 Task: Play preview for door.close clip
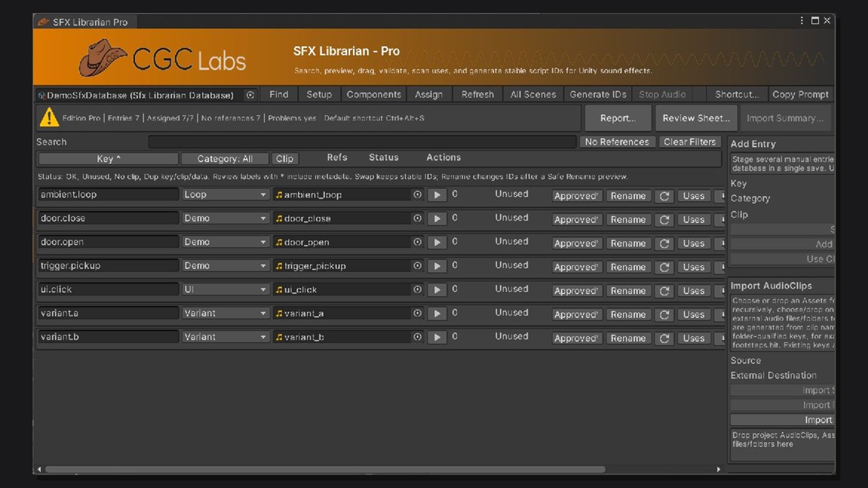[x=437, y=219]
